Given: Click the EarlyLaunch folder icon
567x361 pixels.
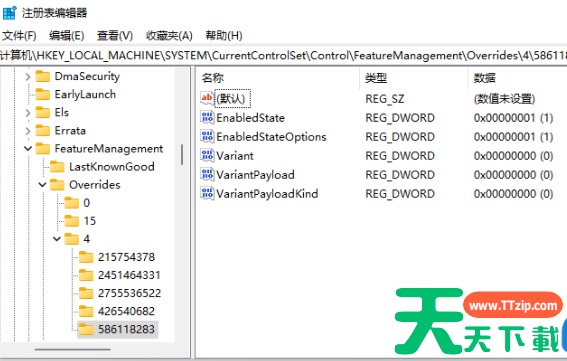Looking at the screenshot, I should 43,94.
